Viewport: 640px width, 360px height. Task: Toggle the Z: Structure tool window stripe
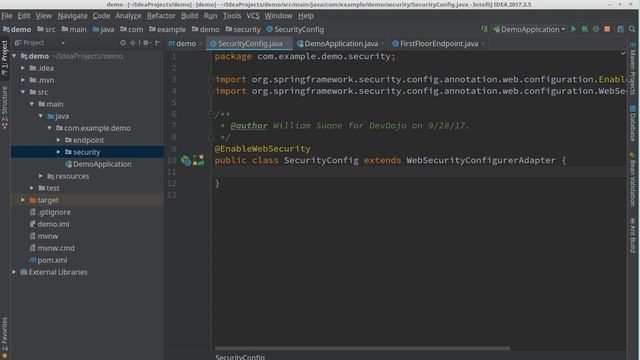4,108
